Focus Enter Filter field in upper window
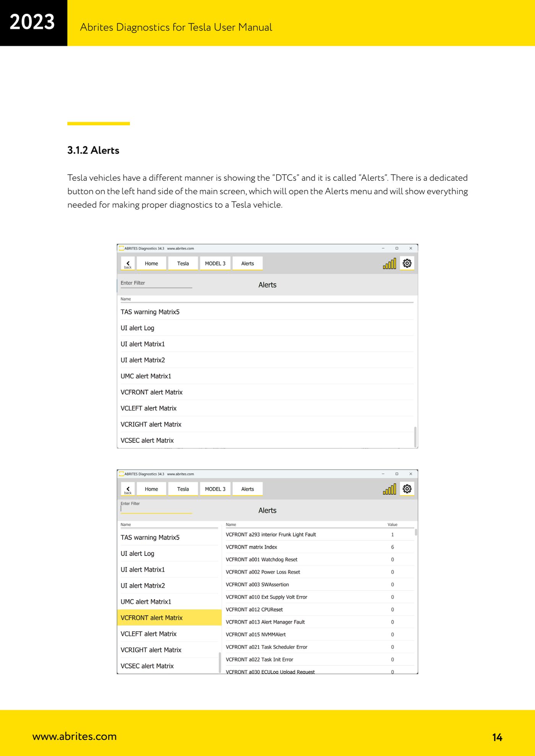 pos(156,283)
